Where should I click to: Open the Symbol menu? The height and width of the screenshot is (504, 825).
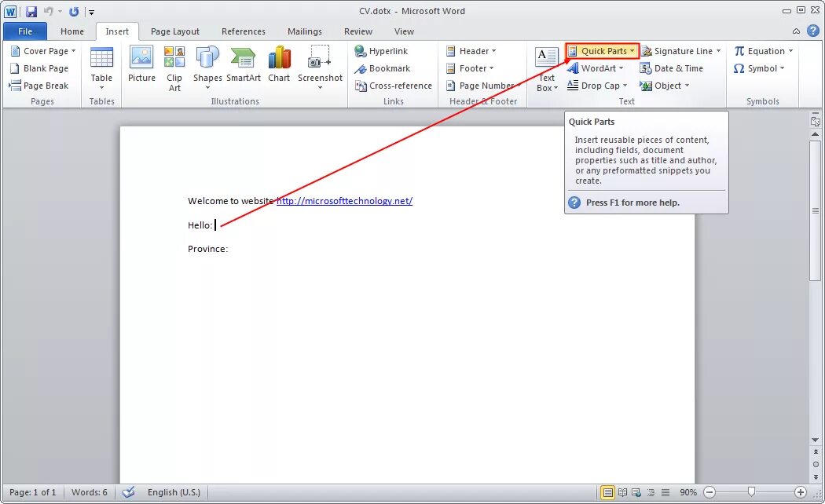759,68
